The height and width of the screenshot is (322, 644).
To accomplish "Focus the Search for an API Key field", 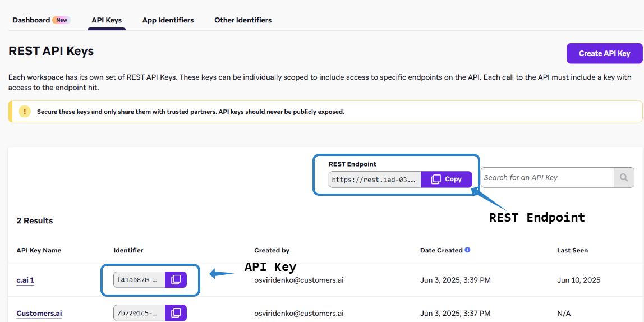I will pos(547,178).
